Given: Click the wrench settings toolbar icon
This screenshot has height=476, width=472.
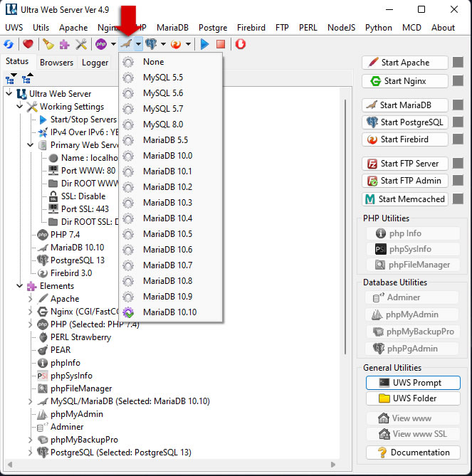Looking at the screenshot, I should [81, 44].
